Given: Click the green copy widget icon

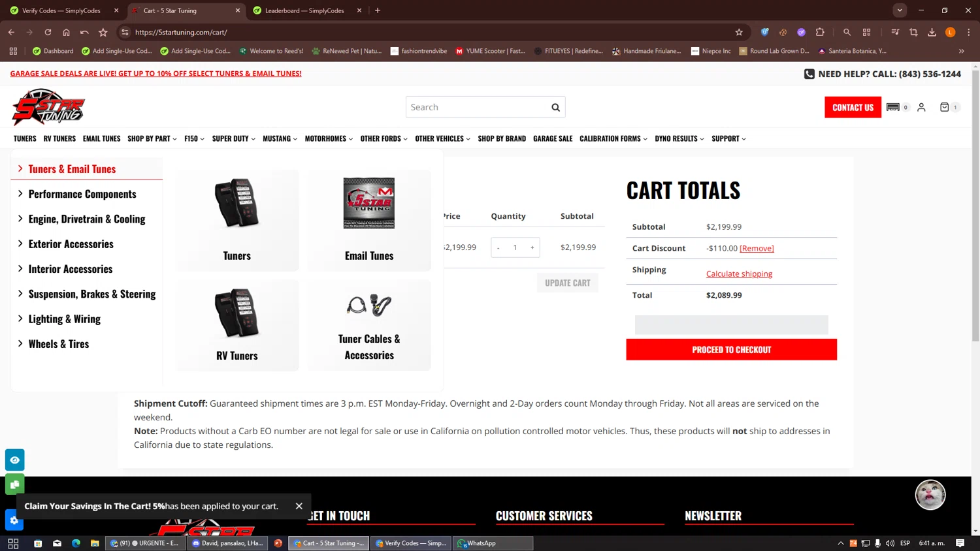Looking at the screenshot, I should [x=14, y=484].
